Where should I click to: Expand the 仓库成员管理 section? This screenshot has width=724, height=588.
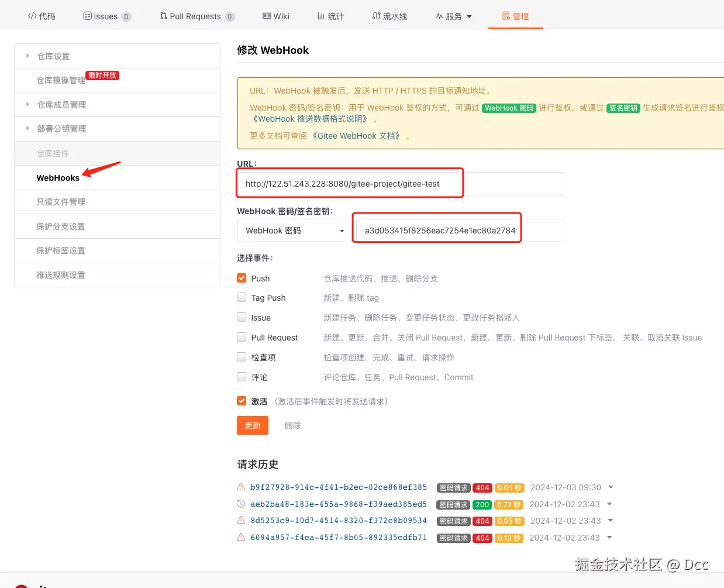117,105
